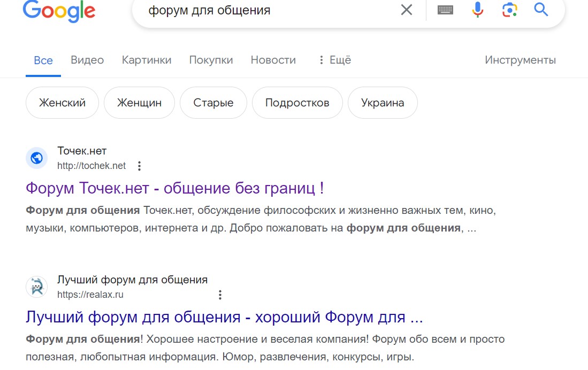Click the https://realax.ru URL
The height and width of the screenshot is (370, 588).
coord(90,295)
